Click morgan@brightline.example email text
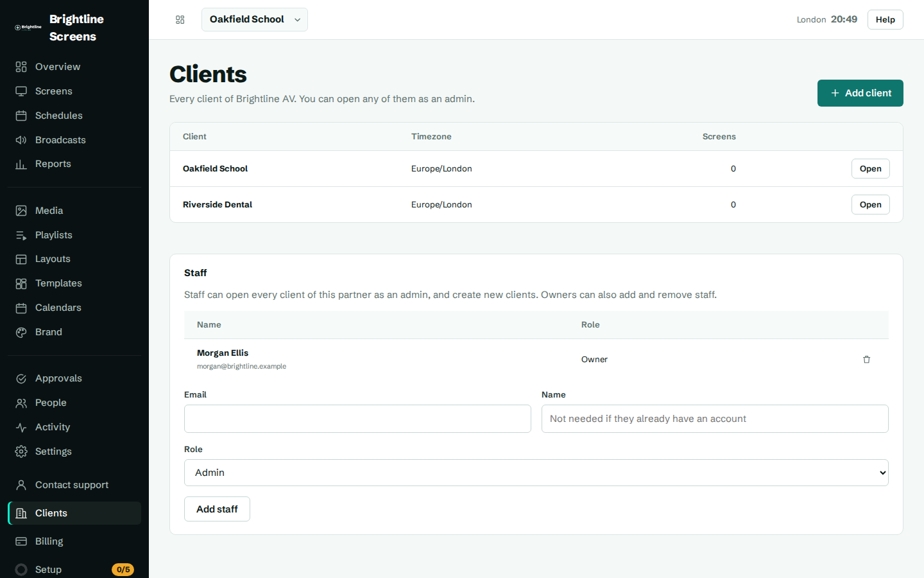 tap(241, 367)
